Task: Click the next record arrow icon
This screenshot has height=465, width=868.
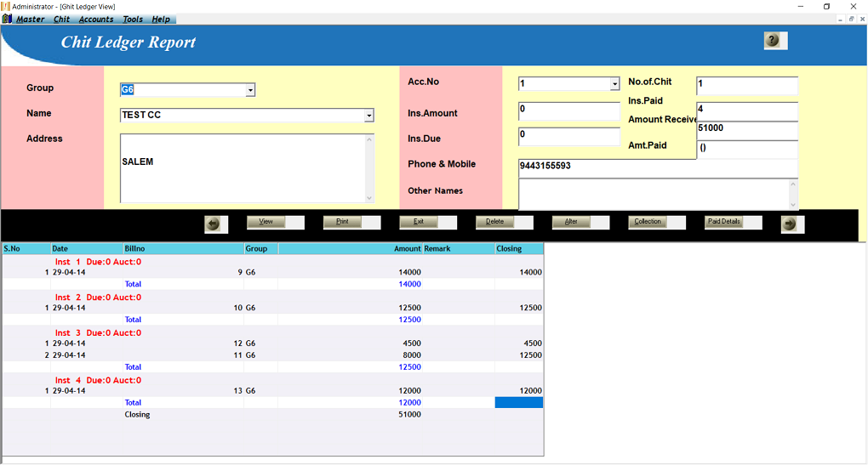Action: (790, 224)
